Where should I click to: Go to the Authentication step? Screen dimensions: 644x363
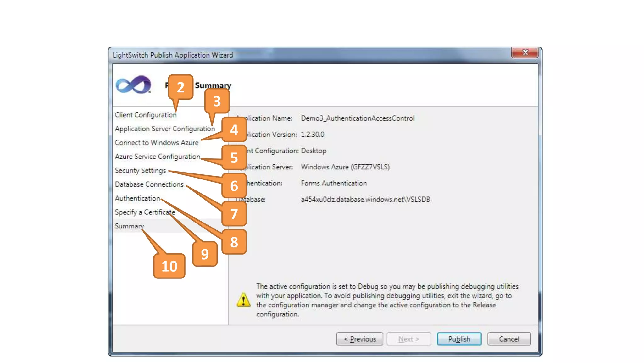(x=137, y=198)
